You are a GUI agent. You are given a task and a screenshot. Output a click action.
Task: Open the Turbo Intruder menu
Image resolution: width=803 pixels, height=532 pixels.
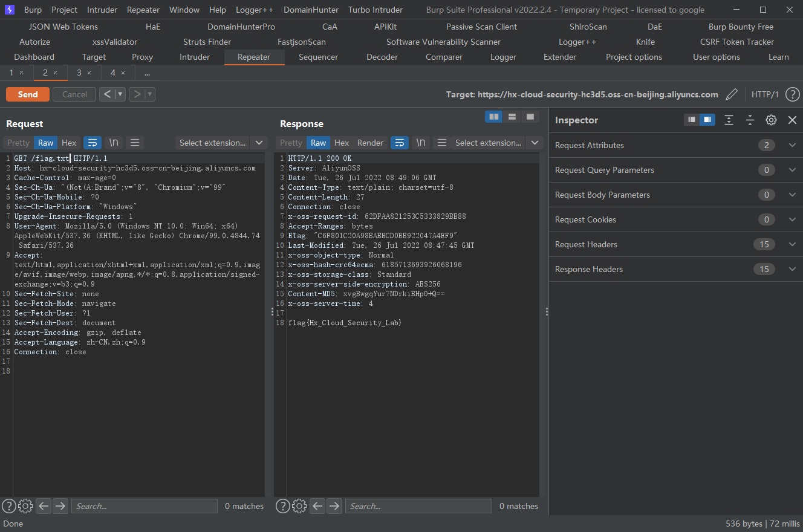tap(375, 10)
